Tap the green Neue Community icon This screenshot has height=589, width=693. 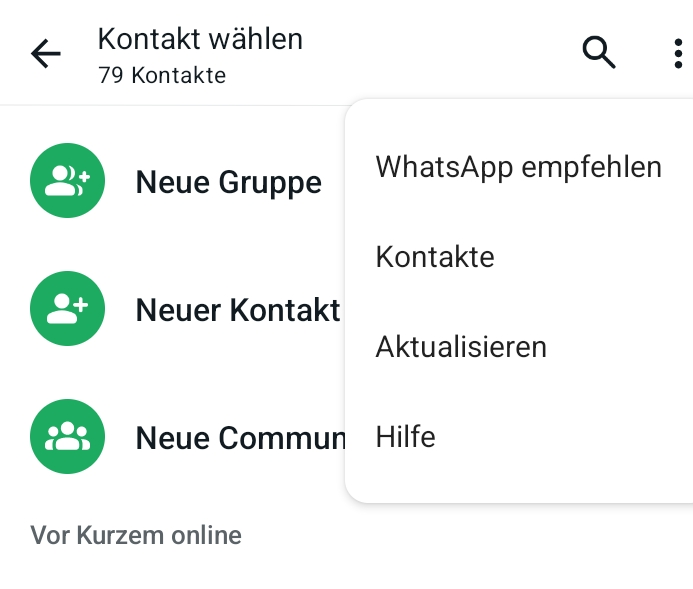click(x=68, y=437)
